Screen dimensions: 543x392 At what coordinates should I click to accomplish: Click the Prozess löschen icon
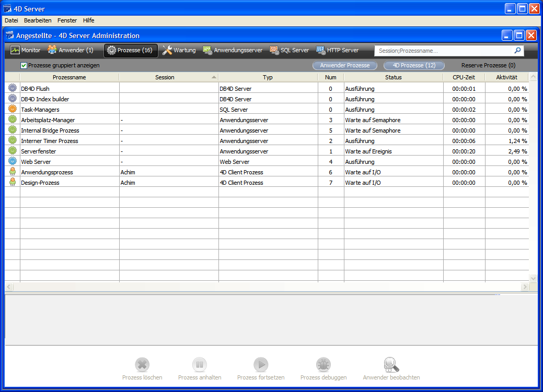[x=142, y=364]
